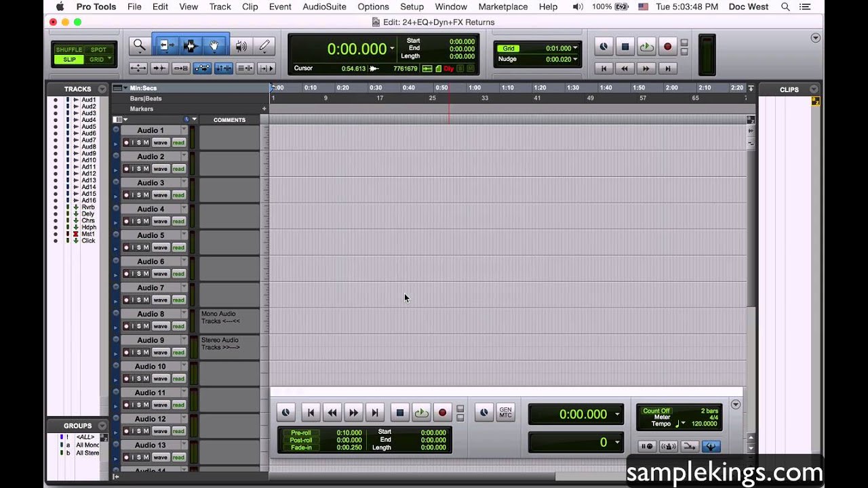Open Grid value dropdown arrow
The height and width of the screenshot is (488, 868).
click(x=575, y=48)
